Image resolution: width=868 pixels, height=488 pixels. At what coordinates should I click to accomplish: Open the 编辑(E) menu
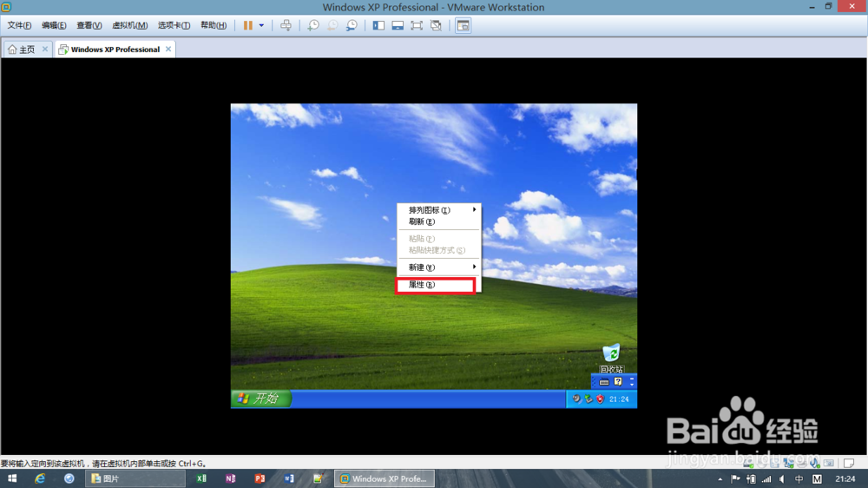coord(54,25)
